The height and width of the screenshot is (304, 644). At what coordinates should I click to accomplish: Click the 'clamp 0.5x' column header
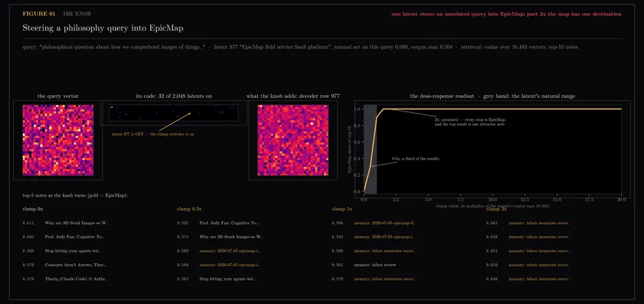(x=190, y=209)
